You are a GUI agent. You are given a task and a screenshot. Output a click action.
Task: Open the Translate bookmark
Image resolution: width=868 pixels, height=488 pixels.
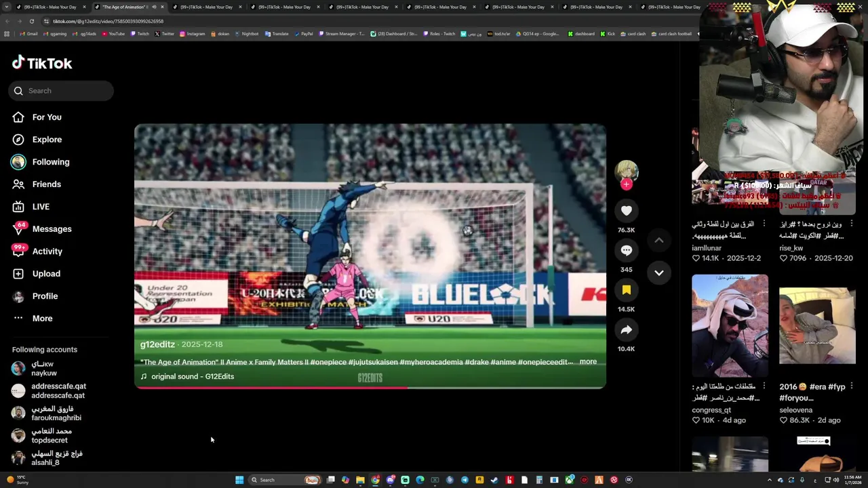pos(277,34)
